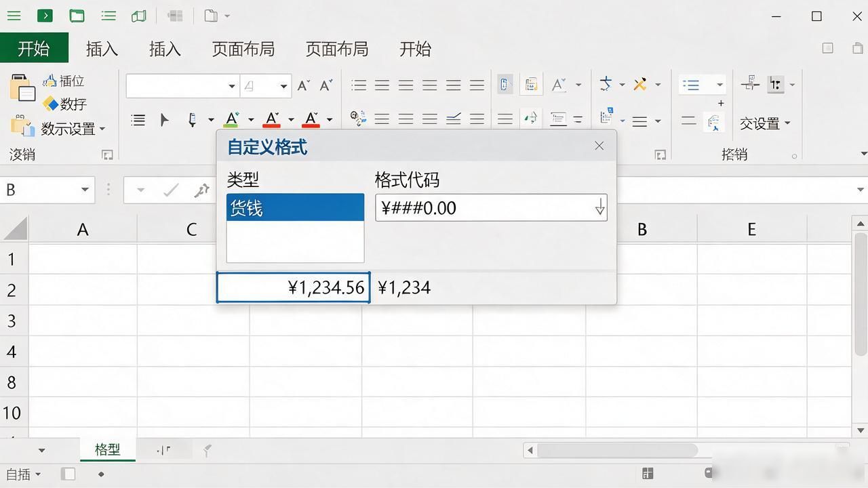Click the gray A text style icon
Screen dimensions: 868x488
coord(559,84)
